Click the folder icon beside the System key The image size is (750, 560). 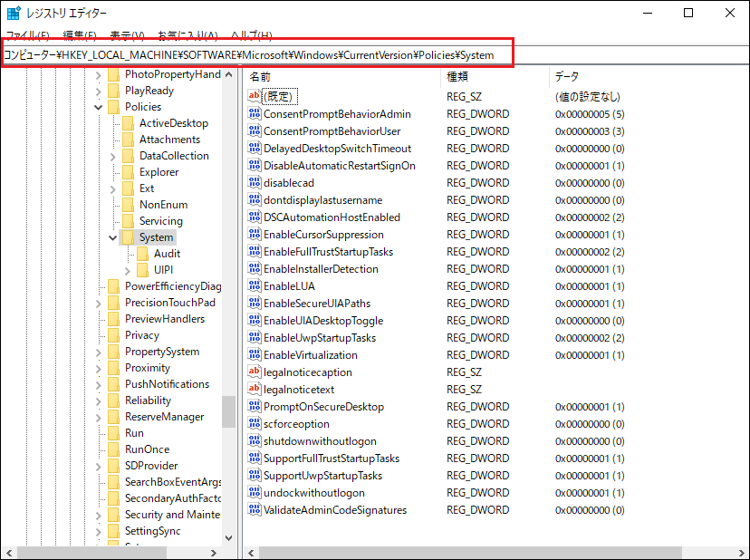130,237
